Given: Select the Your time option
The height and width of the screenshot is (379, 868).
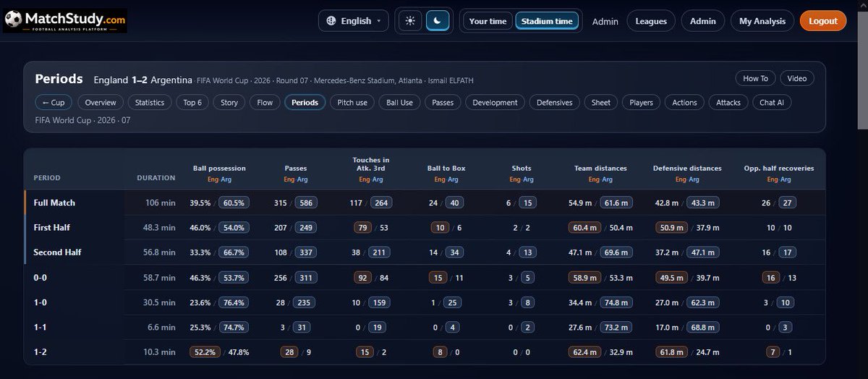Looking at the screenshot, I should pos(488,21).
